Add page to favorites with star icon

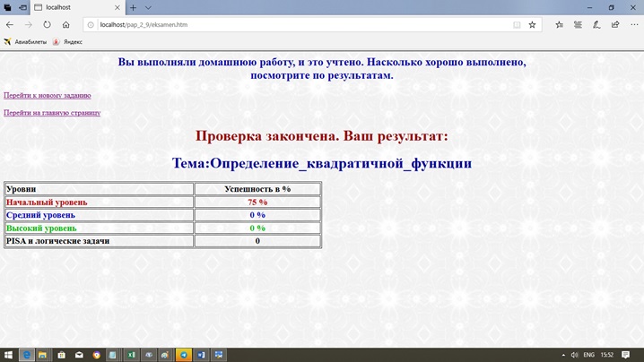click(532, 25)
